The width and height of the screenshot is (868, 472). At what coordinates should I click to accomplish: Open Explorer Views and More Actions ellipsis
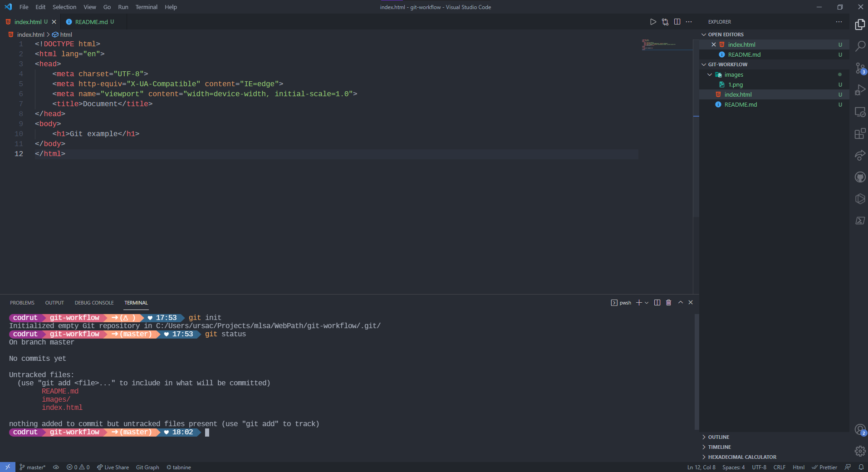pos(839,22)
